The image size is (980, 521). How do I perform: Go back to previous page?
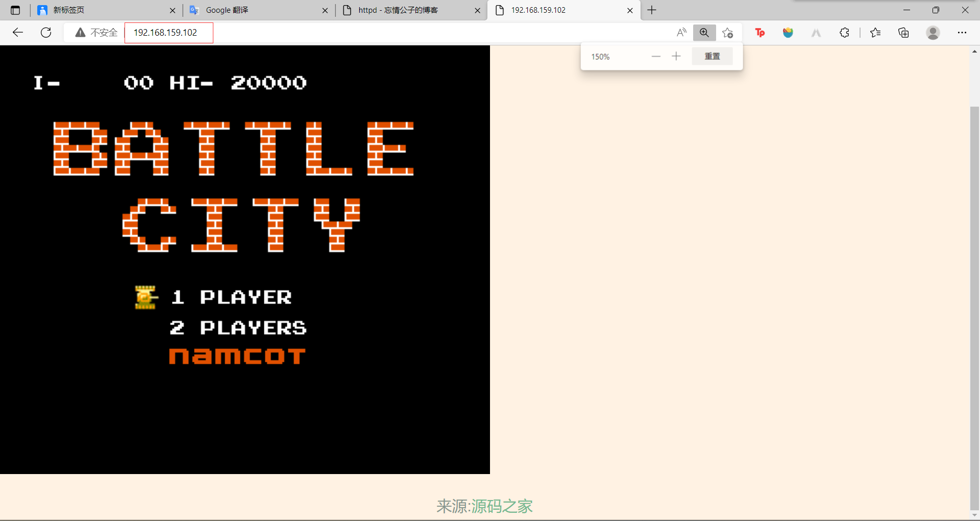[x=18, y=33]
